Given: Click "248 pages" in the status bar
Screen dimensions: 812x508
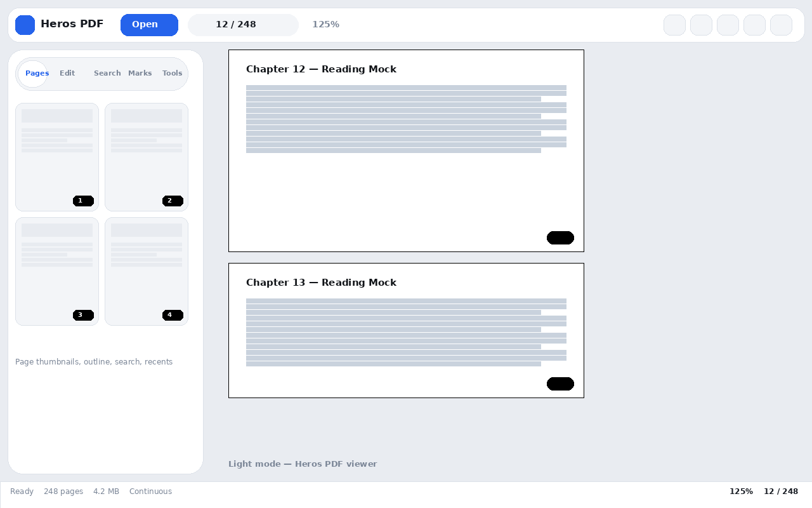Looking at the screenshot, I should pyautogui.click(x=63, y=491).
